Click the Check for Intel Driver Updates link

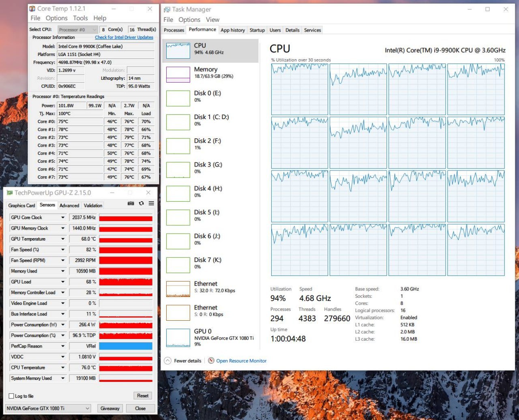pyautogui.click(x=124, y=37)
